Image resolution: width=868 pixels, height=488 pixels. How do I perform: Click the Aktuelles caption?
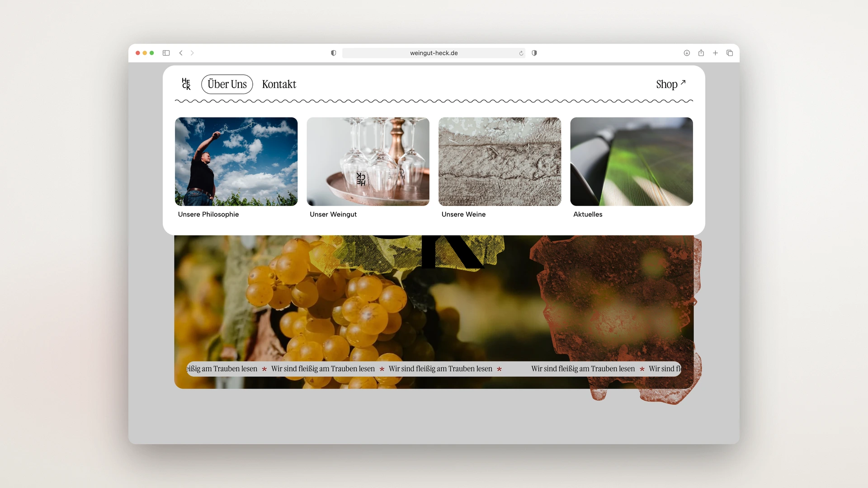click(x=588, y=214)
